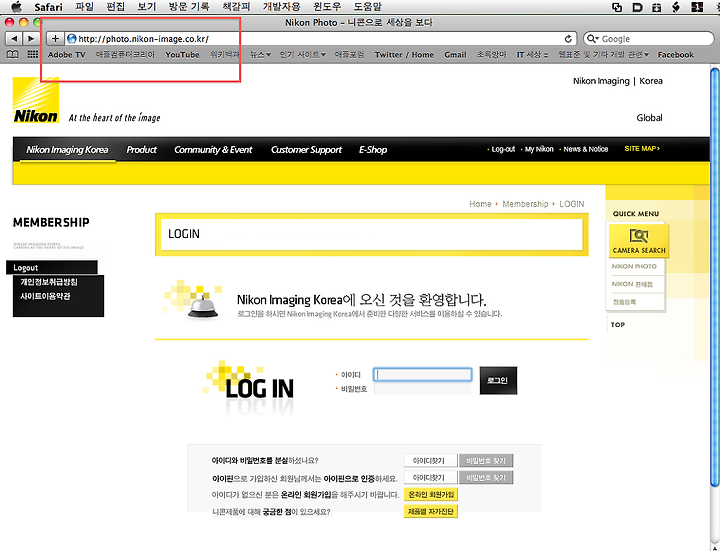Open 개인정보취급방침 in the sidebar

tap(49, 282)
